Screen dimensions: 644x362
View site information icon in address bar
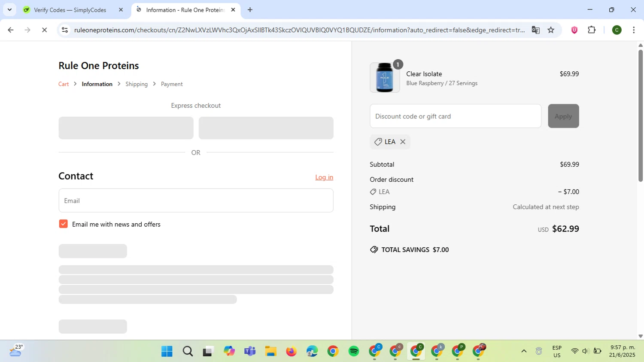pos(65,30)
